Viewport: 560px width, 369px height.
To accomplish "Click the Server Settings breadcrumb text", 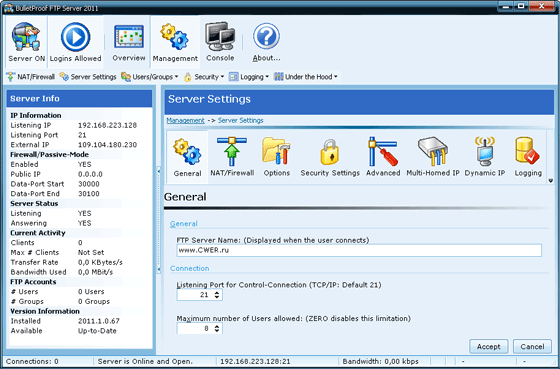I will (x=240, y=120).
